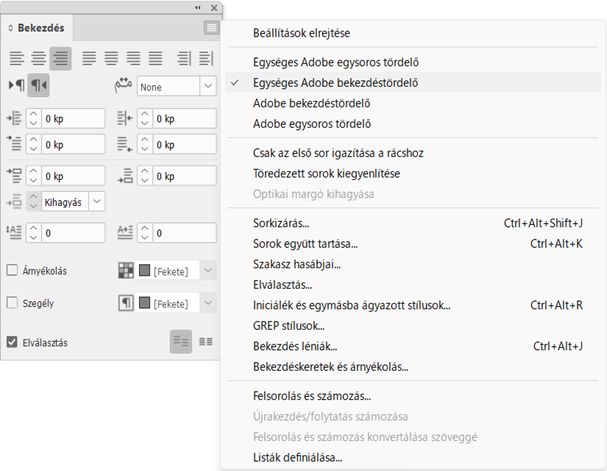Expand the Szegély color dropdown arrow

(208, 303)
